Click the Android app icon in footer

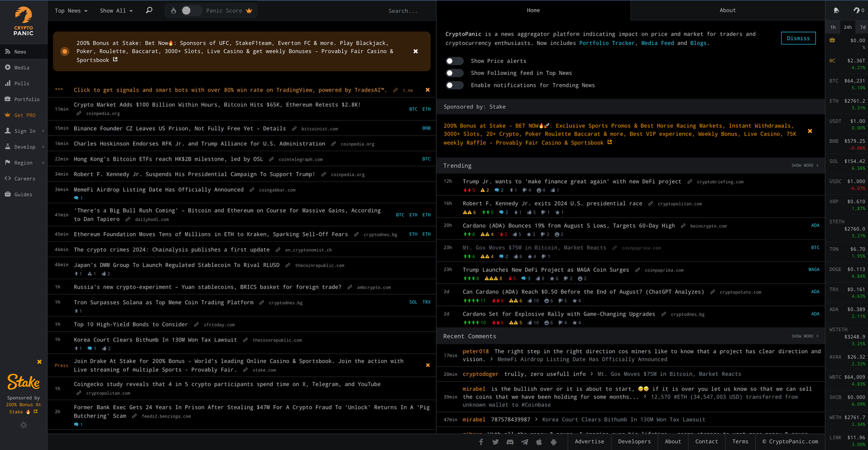[x=553, y=442]
